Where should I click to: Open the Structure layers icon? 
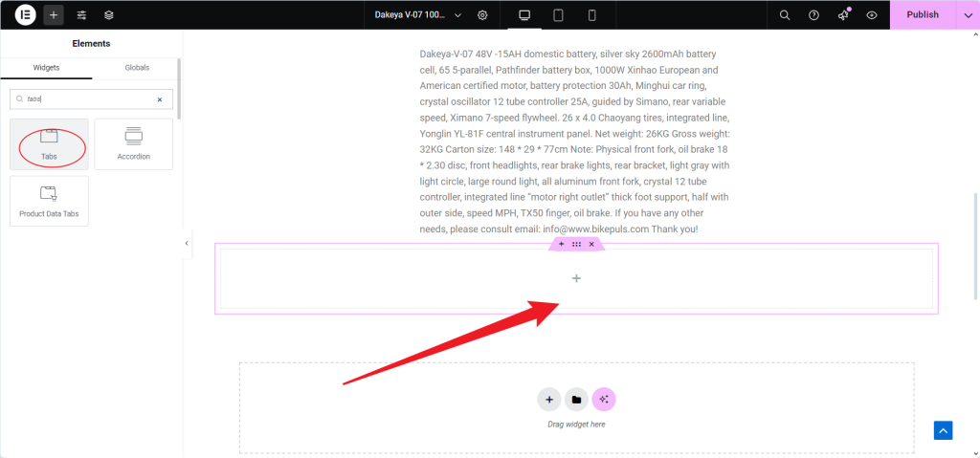pyautogui.click(x=109, y=15)
